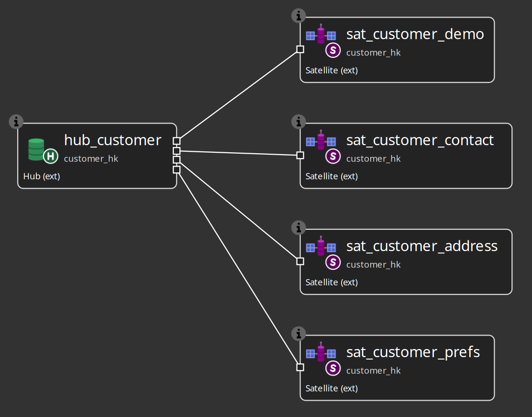The height and width of the screenshot is (417, 532).
Task: Click customer_hk key under sat_customer_address
Action: tap(373, 265)
